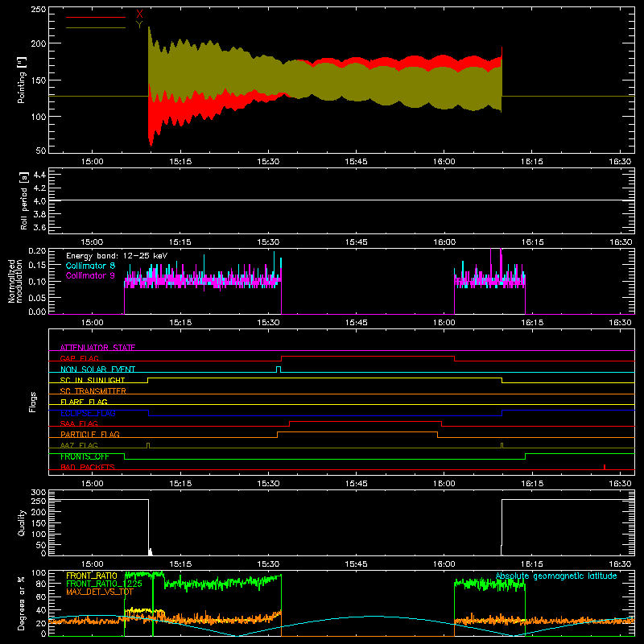Click the '4.4' tick on Roll period axis

(39, 175)
